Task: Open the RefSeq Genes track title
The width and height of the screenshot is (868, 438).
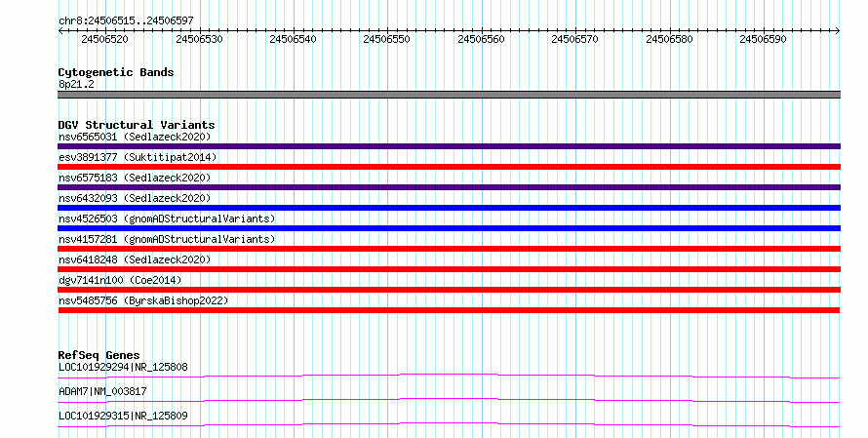Action: [x=99, y=355]
